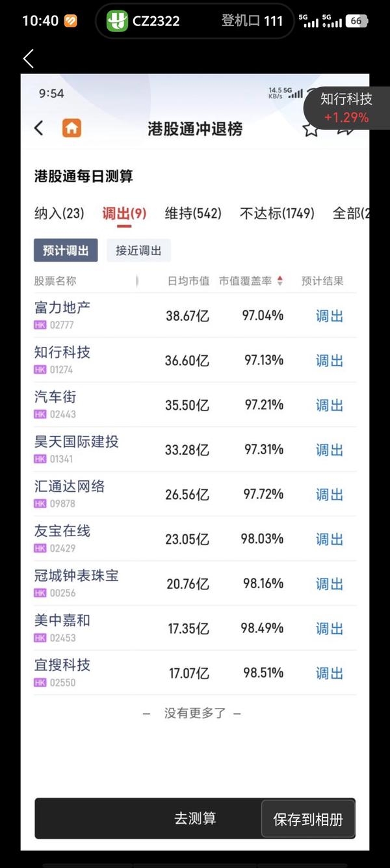Image resolution: width=390 pixels, height=868 pixels.
Task: Open the 知行科技 floating quote popup
Action: [346, 108]
